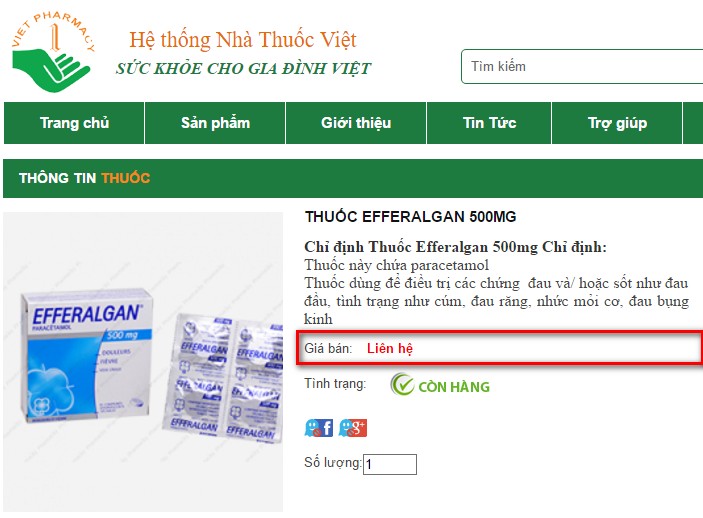Image resolution: width=703 pixels, height=518 pixels.
Task: Click the green CÒN HÀNG checkmark icon
Action: 402,384
